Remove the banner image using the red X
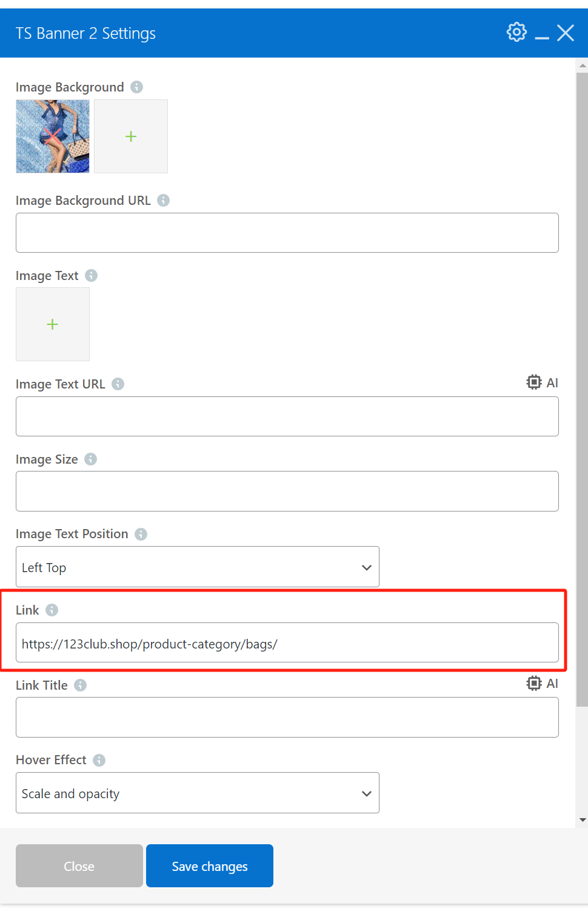Image resolution: width=588 pixels, height=920 pixels. (52, 136)
